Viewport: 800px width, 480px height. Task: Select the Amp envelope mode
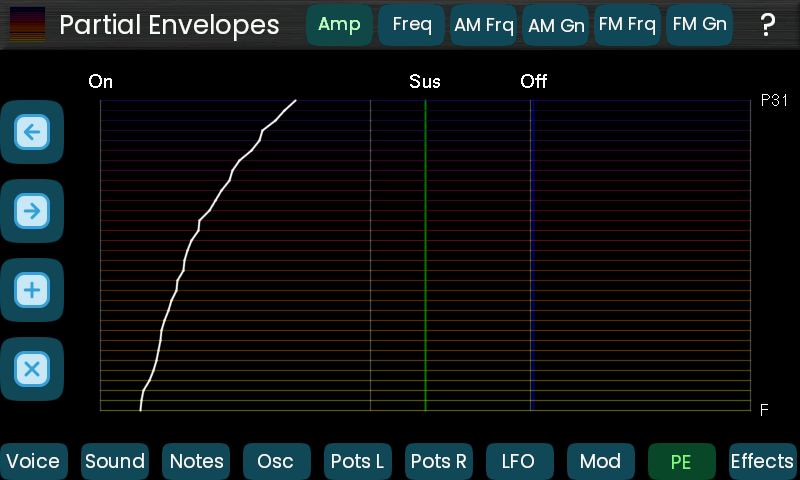339,25
